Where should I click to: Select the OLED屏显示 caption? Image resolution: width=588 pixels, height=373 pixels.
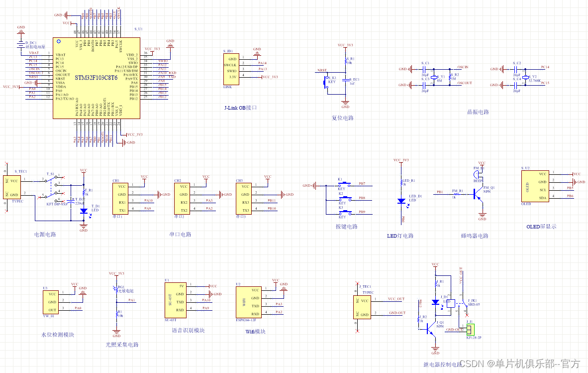pos(541,227)
